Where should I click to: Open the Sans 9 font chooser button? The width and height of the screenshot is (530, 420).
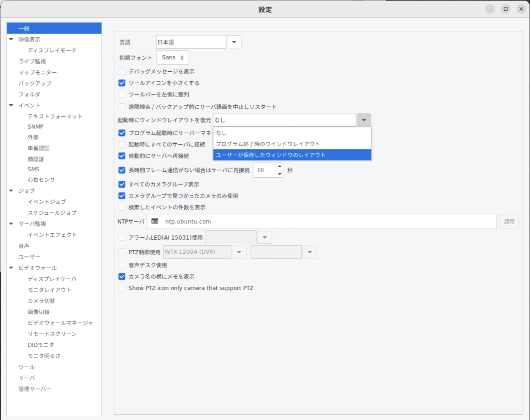(172, 58)
